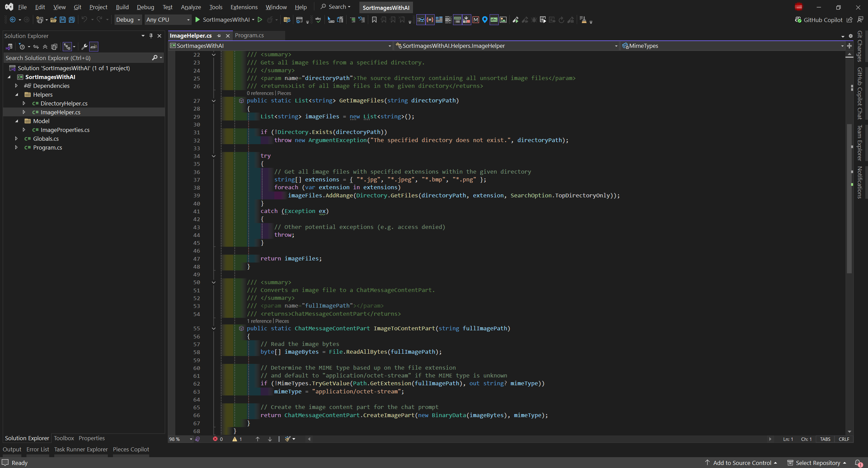Click Sync with Active Document icon

pos(36,46)
